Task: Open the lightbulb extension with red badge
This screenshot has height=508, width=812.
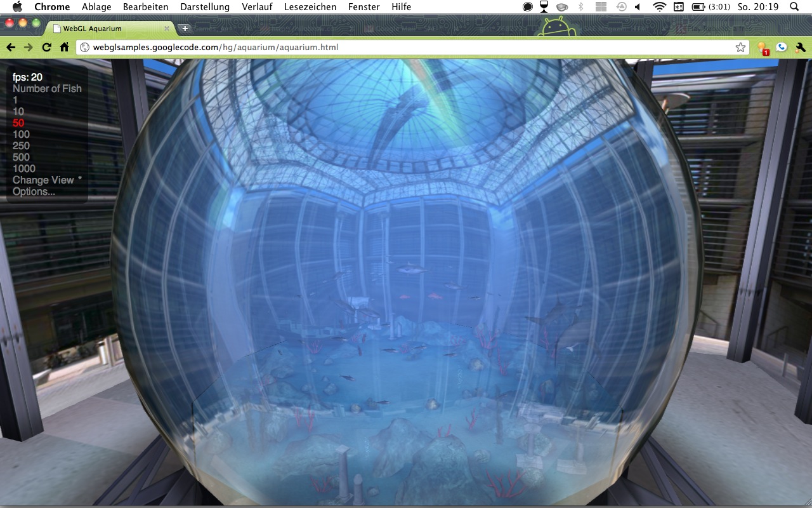Action: [763, 48]
